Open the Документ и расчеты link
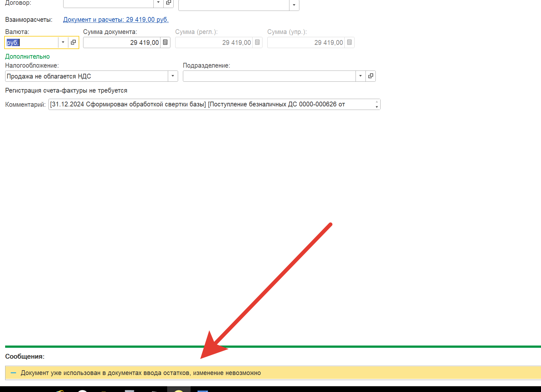541x392 pixels. 116,20
